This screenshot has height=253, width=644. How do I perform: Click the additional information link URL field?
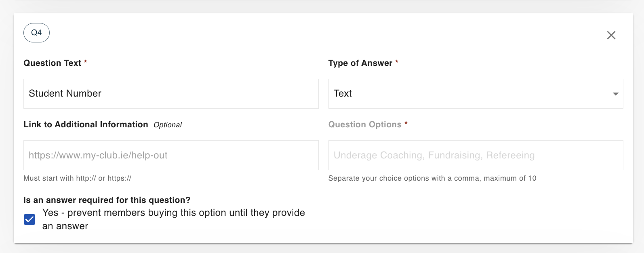click(x=171, y=155)
